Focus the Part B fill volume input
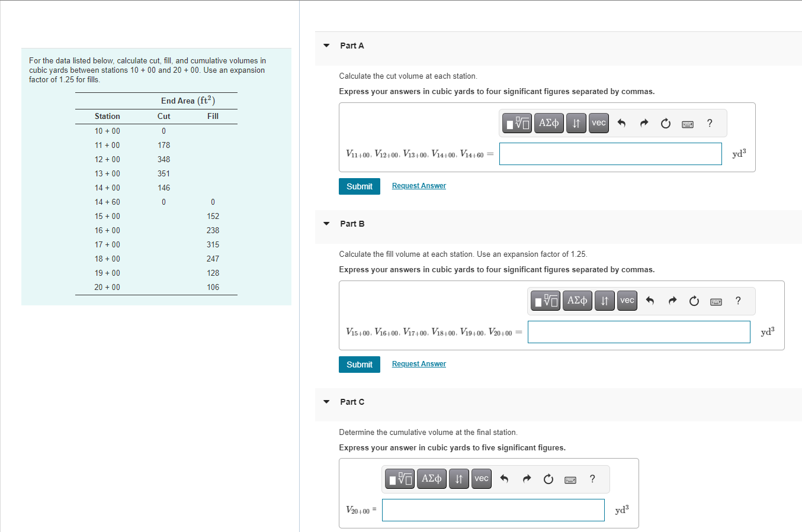The image size is (802, 532). tap(639, 332)
